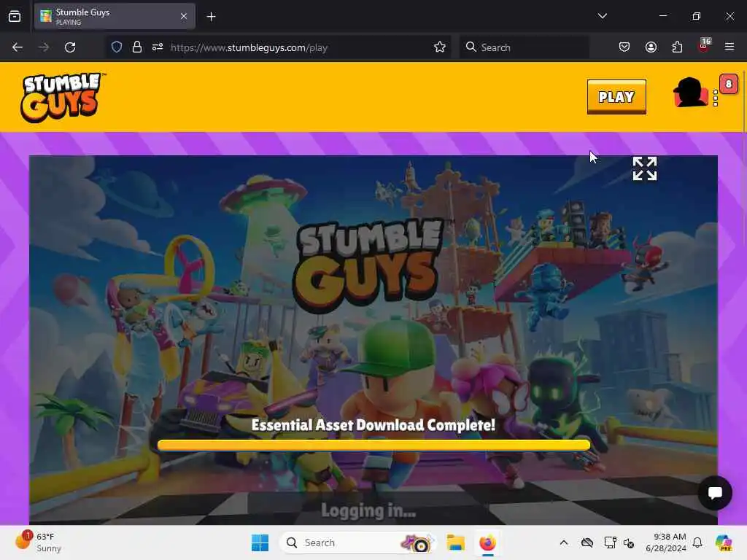This screenshot has width=747, height=560.
Task: Open the recent browsing view icon
Action: click(15, 17)
